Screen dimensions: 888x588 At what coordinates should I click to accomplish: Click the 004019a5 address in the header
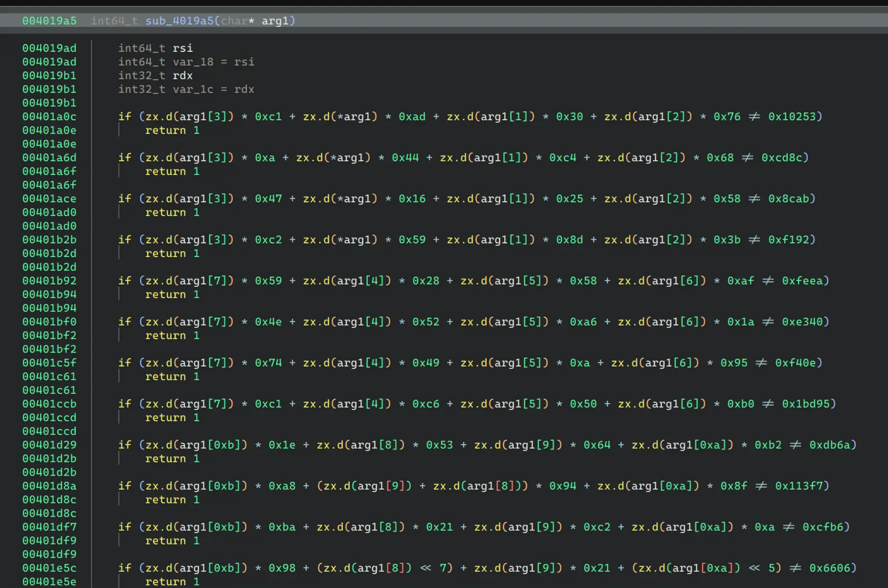point(49,21)
